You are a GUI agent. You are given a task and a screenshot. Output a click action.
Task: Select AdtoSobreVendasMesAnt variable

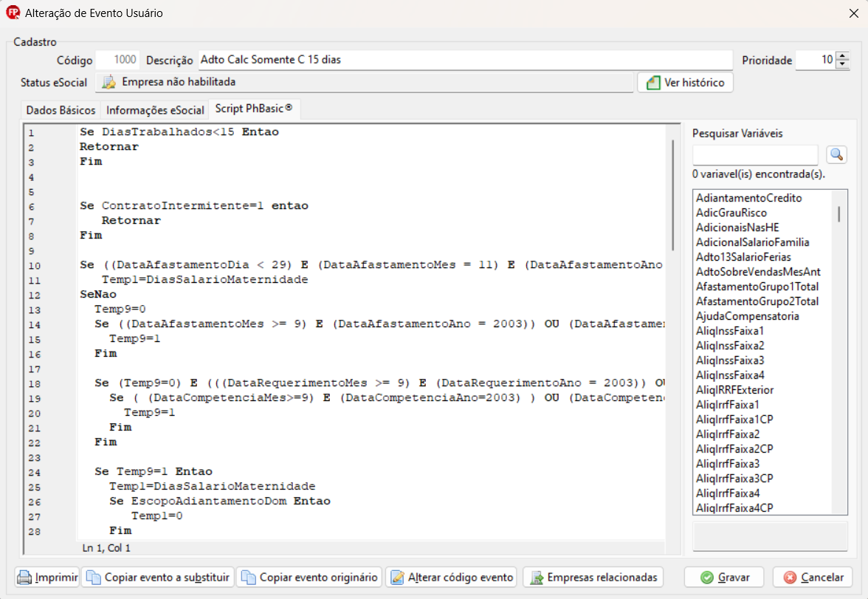[x=758, y=272]
